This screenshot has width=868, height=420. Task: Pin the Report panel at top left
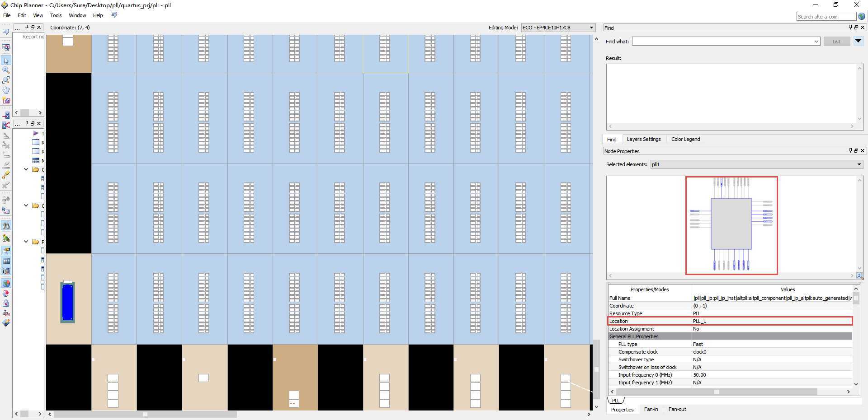point(27,28)
